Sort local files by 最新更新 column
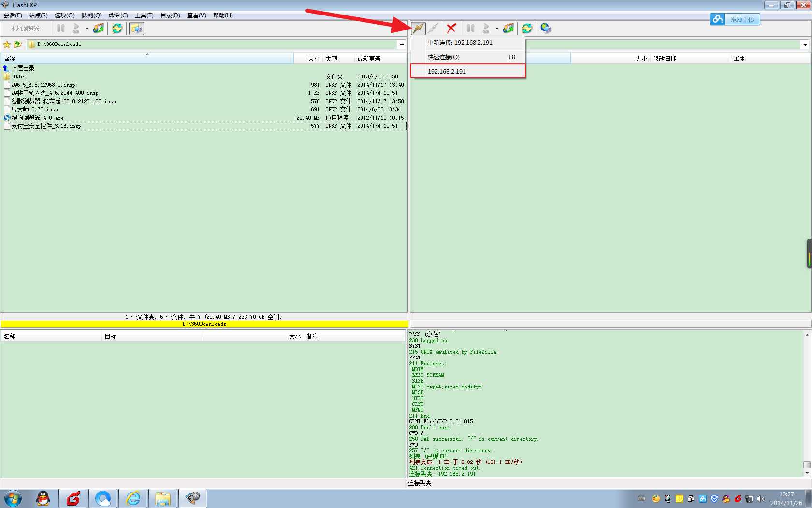The height and width of the screenshot is (508, 812). pyautogui.click(x=381, y=59)
